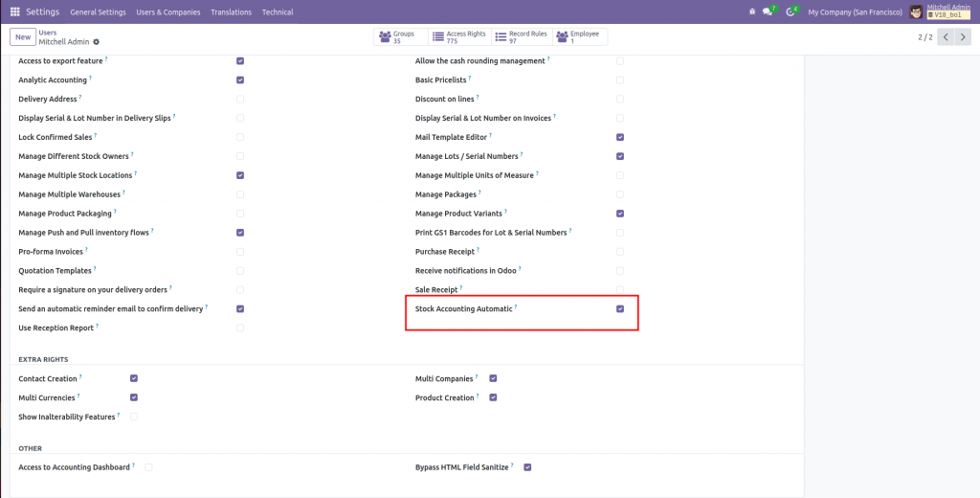Open the Translations menu
This screenshot has width=980, height=498.
(232, 12)
